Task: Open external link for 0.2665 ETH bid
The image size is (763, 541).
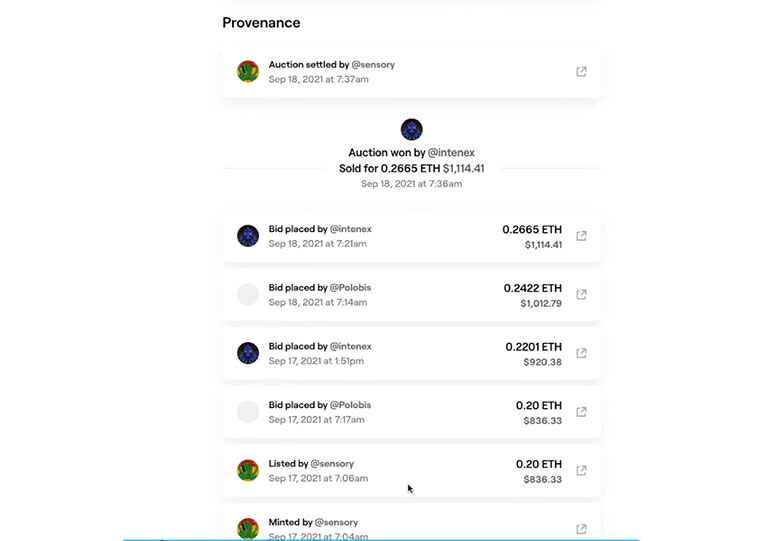Action: click(x=581, y=236)
